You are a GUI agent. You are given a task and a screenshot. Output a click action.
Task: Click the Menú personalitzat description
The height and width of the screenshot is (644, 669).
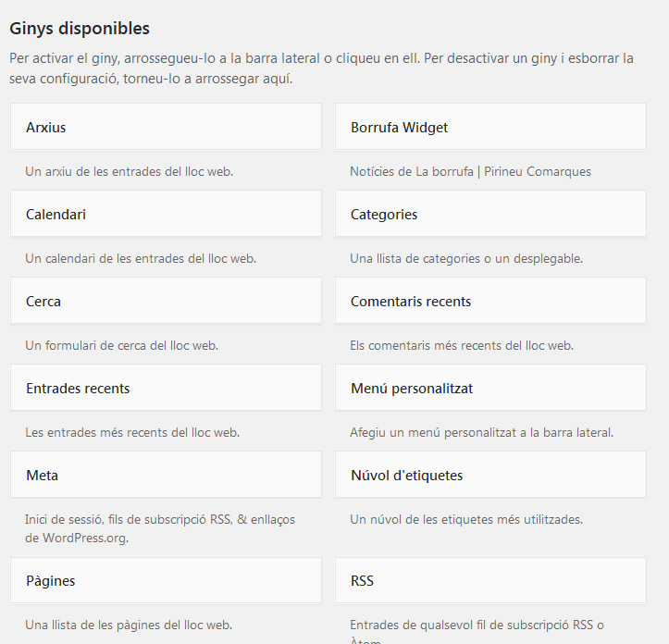point(482,432)
